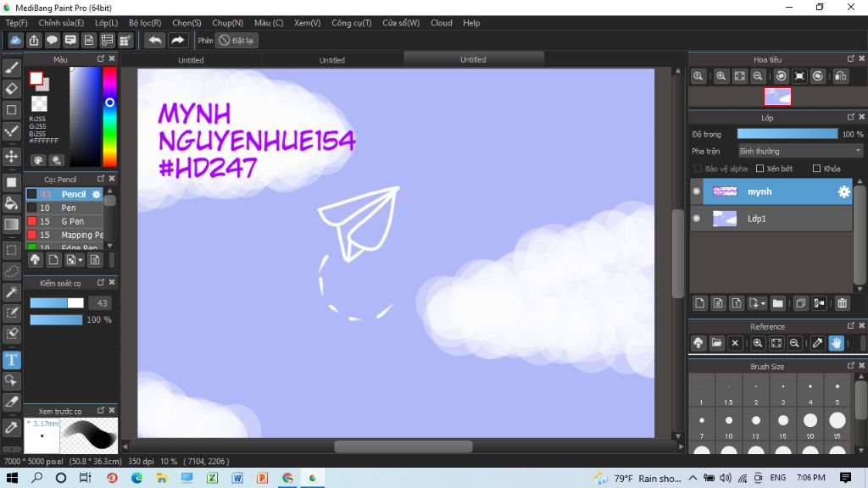This screenshot has height=488, width=868.
Task: Open the Công cụ(T) menu
Action: pyautogui.click(x=352, y=23)
